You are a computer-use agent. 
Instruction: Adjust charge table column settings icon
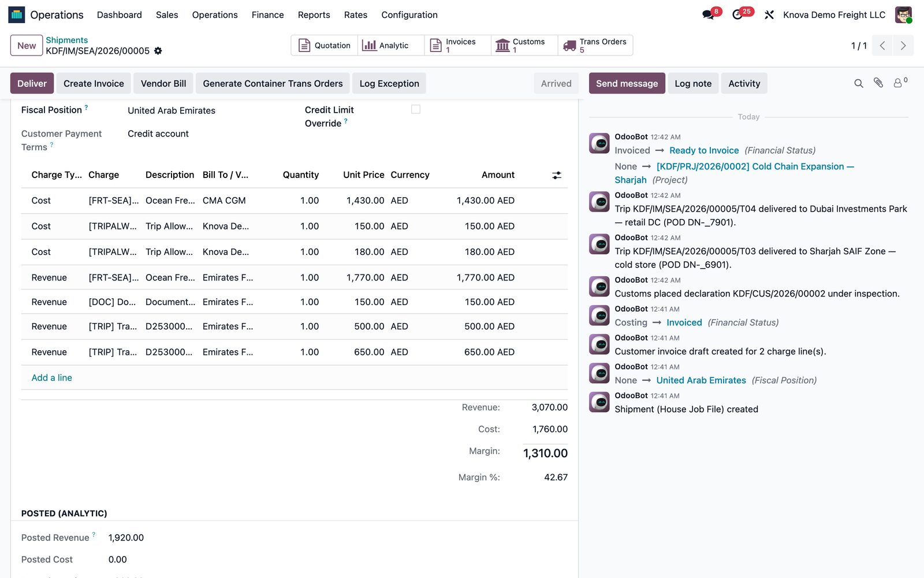tap(557, 175)
